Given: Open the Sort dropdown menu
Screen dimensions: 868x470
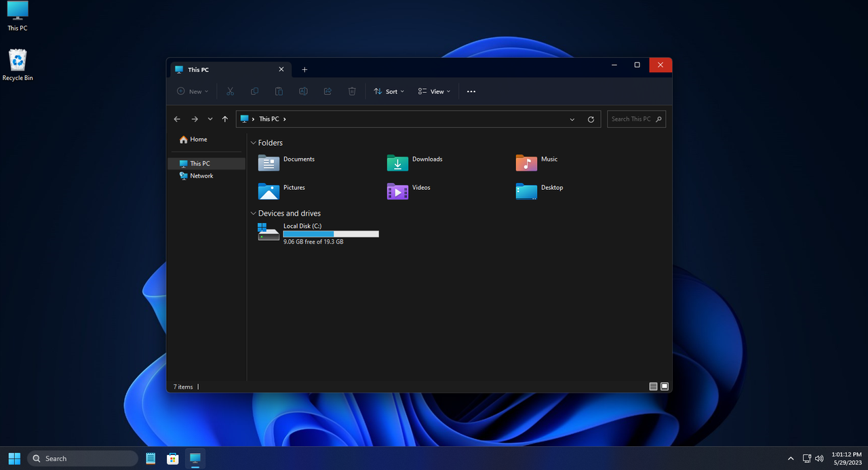Looking at the screenshot, I should point(389,92).
